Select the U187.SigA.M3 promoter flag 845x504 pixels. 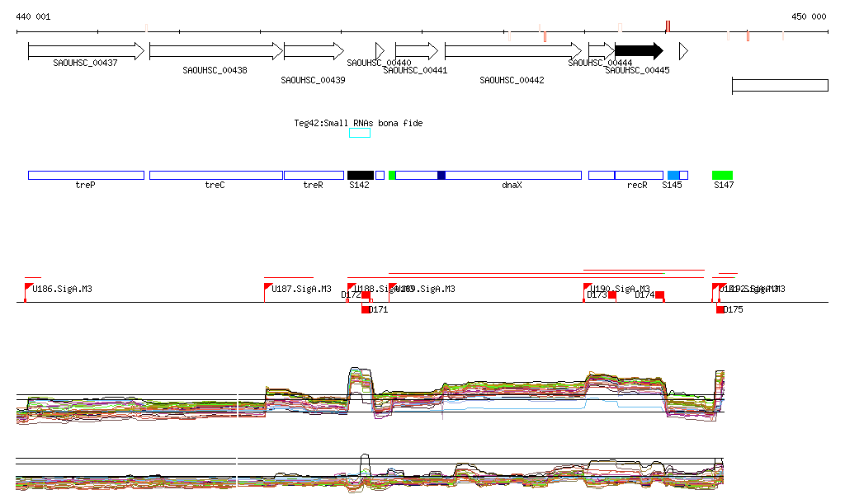click(267, 288)
